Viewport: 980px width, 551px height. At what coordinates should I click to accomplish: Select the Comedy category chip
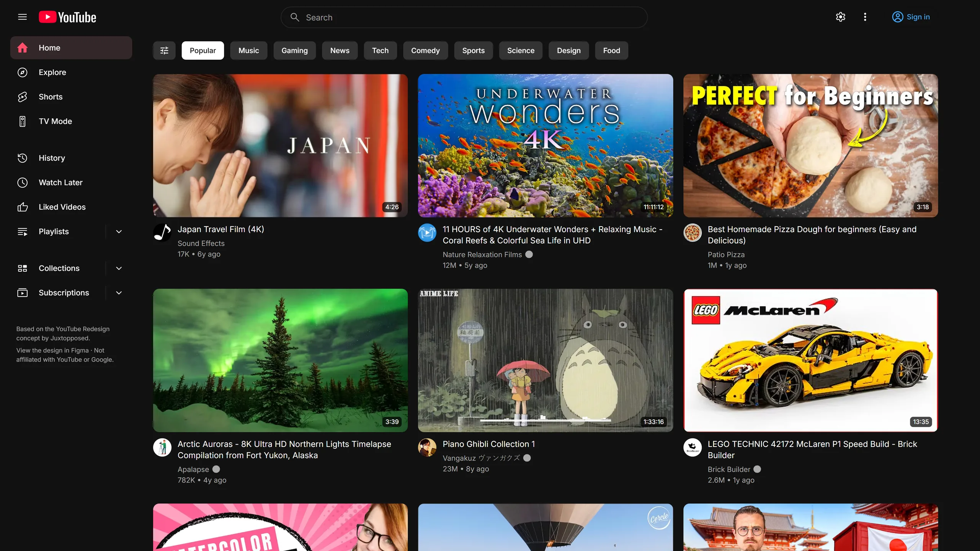tap(425, 51)
